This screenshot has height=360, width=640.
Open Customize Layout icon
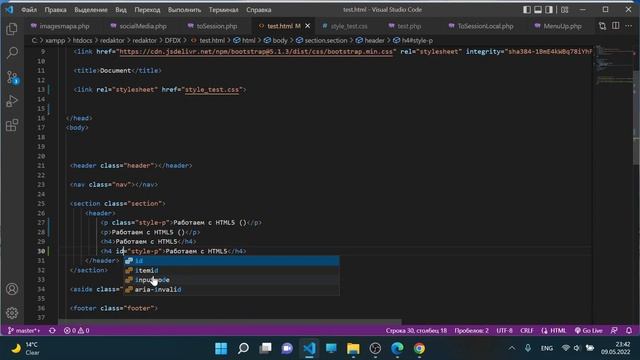[x=564, y=9]
